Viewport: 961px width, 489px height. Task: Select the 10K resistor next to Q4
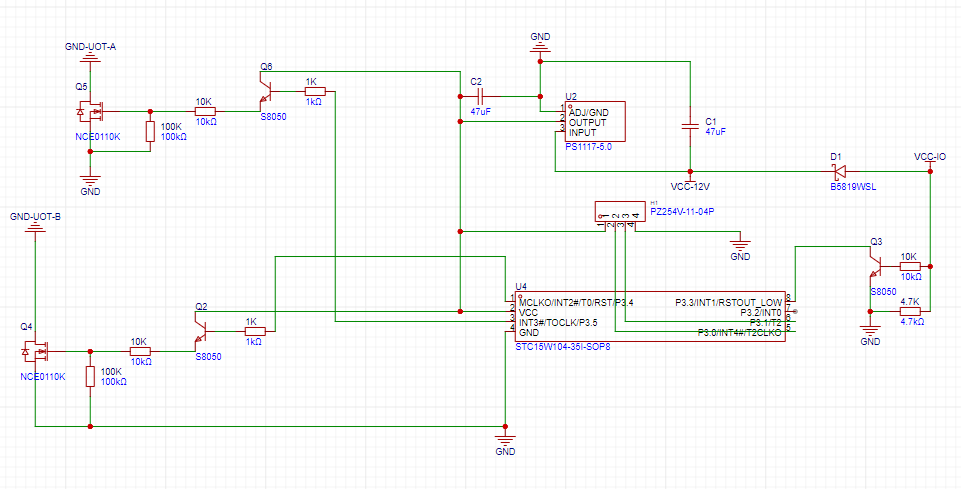point(140,351)
